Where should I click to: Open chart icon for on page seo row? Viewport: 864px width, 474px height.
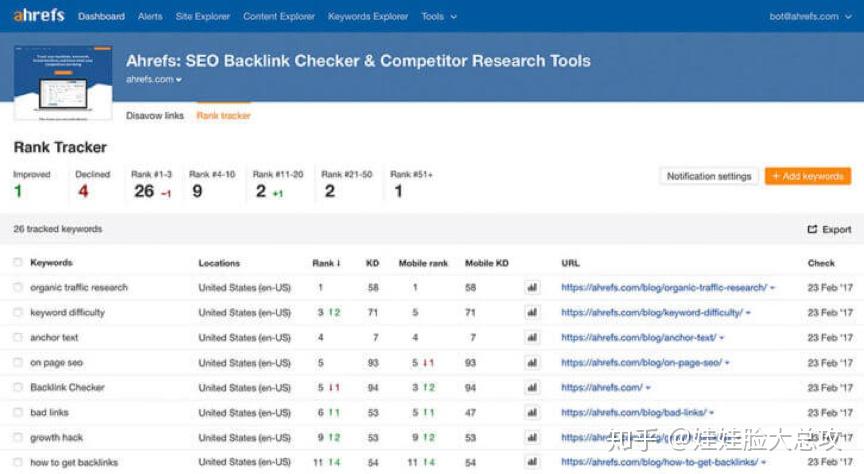coord(532,363)
